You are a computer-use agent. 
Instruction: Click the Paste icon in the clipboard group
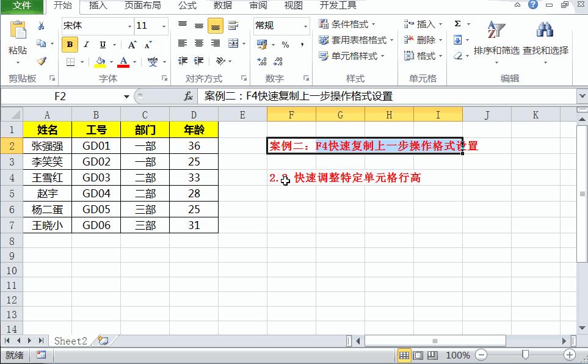18,29
